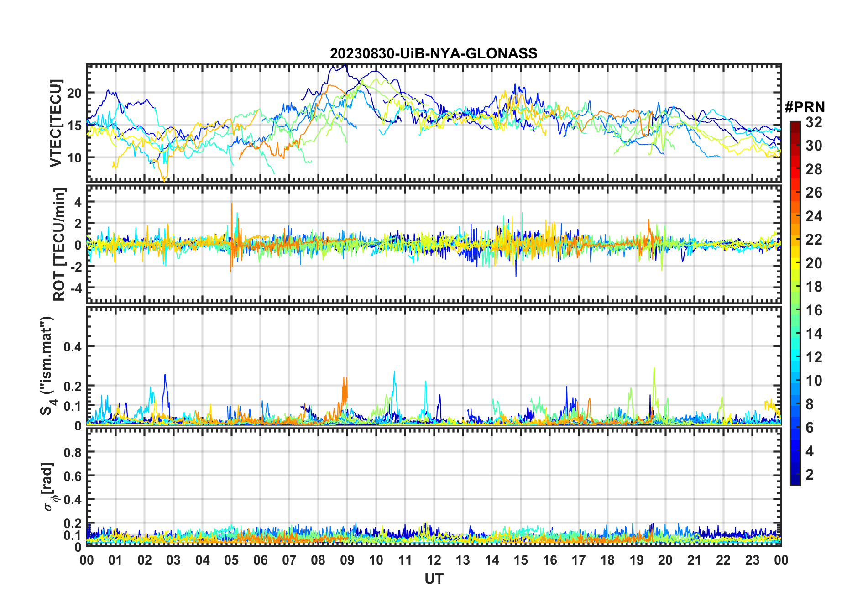Screen dimensions: 868x607
Task: Click the #PRN colorbar title
Action: 805,107
